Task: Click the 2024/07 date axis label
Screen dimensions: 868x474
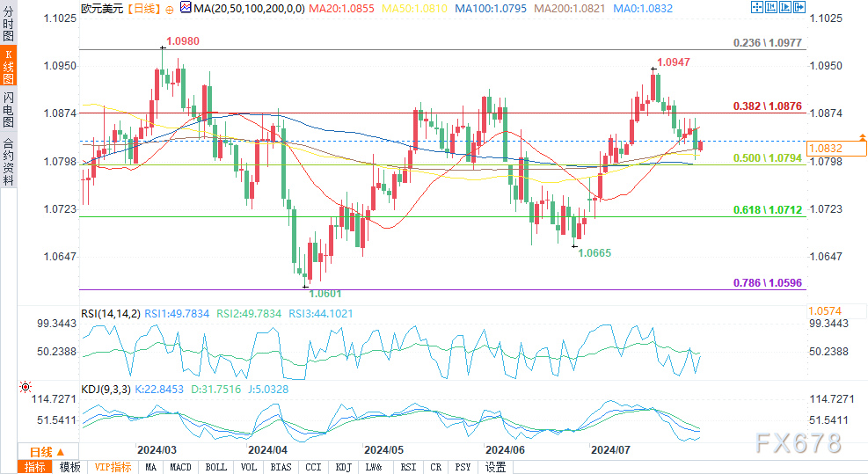Action: coord(610,450)
